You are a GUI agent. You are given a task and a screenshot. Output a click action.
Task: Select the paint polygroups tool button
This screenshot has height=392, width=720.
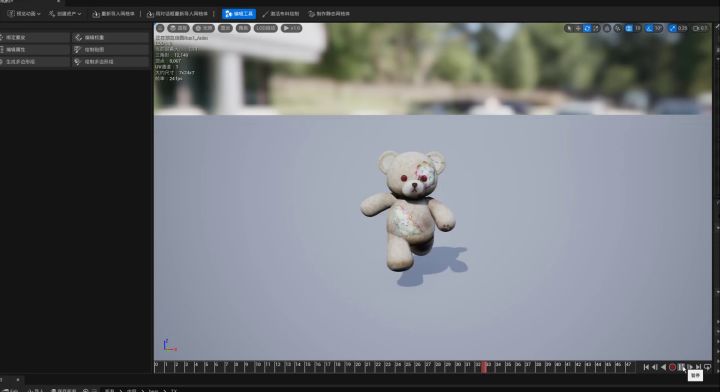[x=110, y=62]
